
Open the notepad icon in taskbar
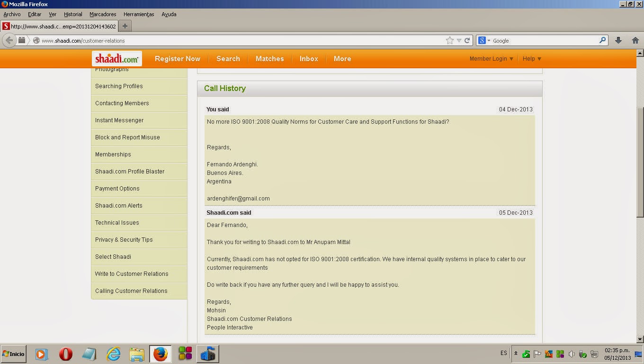pos(89,354)
